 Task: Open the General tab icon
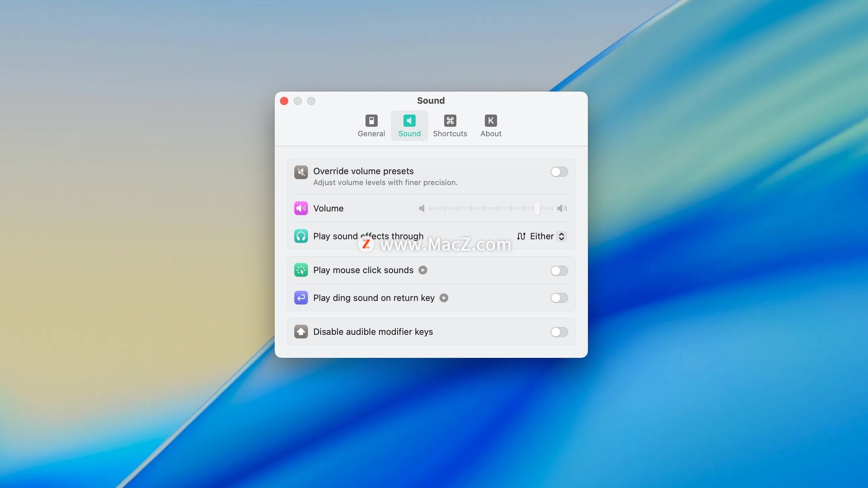pyautogui.click(x=371, y=121)
